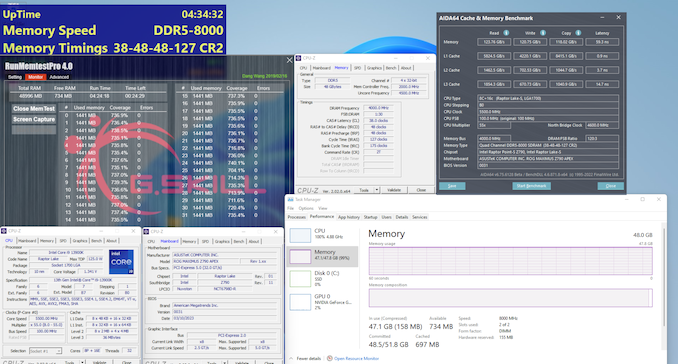The image size is (678, 364).
Task: Open the View menu in Task Manager
Action: pyautogui.click(x=323, y=208)
